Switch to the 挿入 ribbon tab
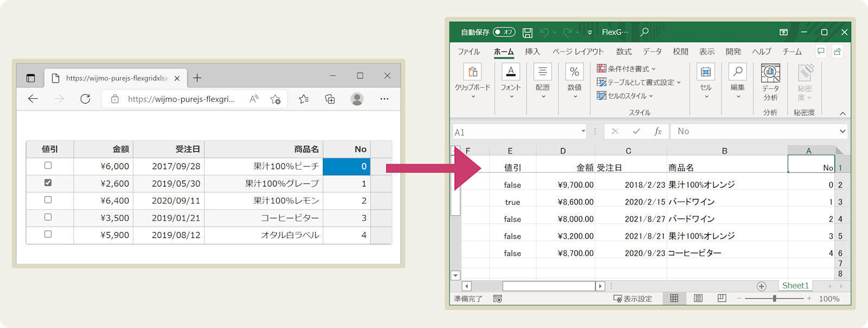Viewport: 868px width, 328px height. coord(532,52)
